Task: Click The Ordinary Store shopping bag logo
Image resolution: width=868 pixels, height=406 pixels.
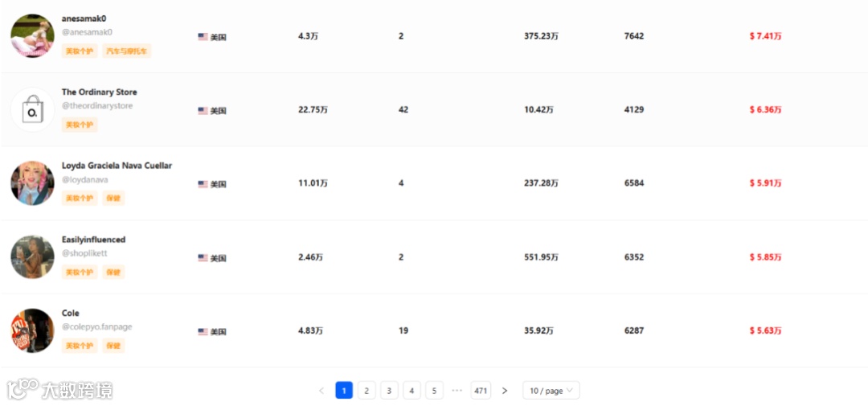Action: (x=33, y=109)
